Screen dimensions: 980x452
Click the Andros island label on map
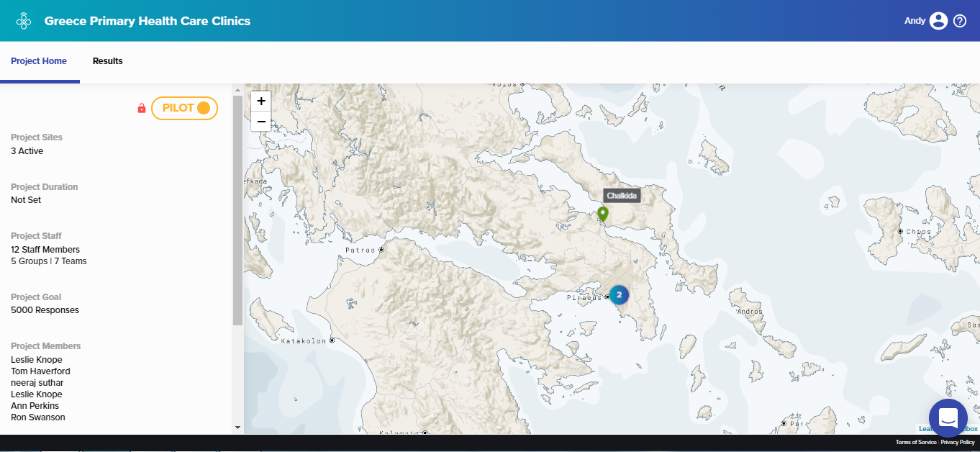(x=750, y=312)
